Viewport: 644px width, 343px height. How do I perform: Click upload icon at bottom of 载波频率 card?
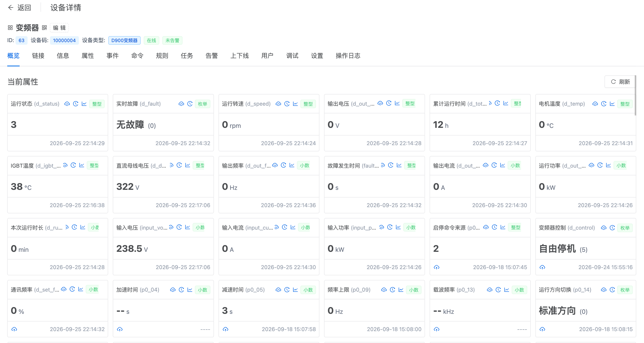click(437, 329)
